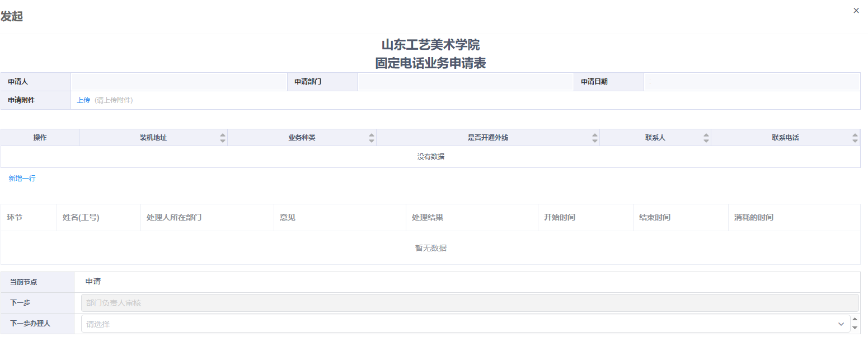The image size is (868, 346).
Task: Sort the 是否开通外线 column using its sort arrows
Action: click(x=595, y=138)
